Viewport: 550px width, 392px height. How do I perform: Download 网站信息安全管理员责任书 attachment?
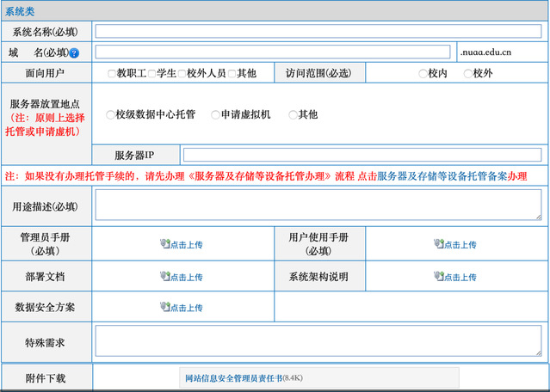point(233,378)
